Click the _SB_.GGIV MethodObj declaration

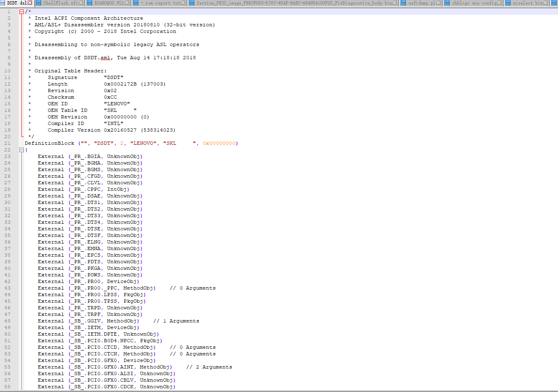[89, 321]
